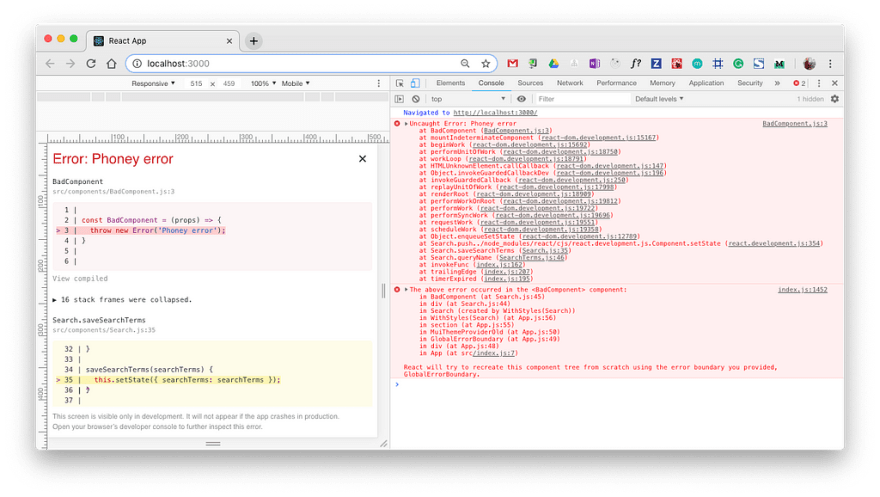Edit the viewport width value 515
The width and height of the screenshot is (880, 497).
coord(196,83)
